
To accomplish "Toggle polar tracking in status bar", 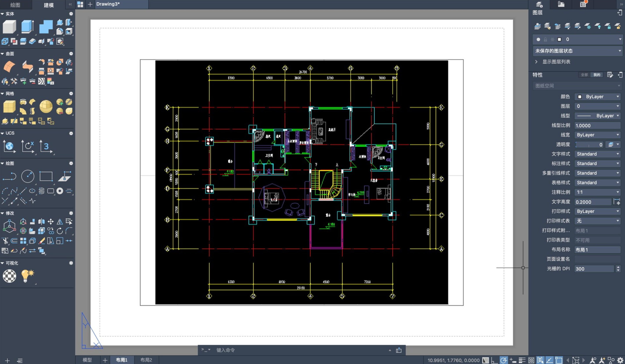I will (x=504, y=360).
